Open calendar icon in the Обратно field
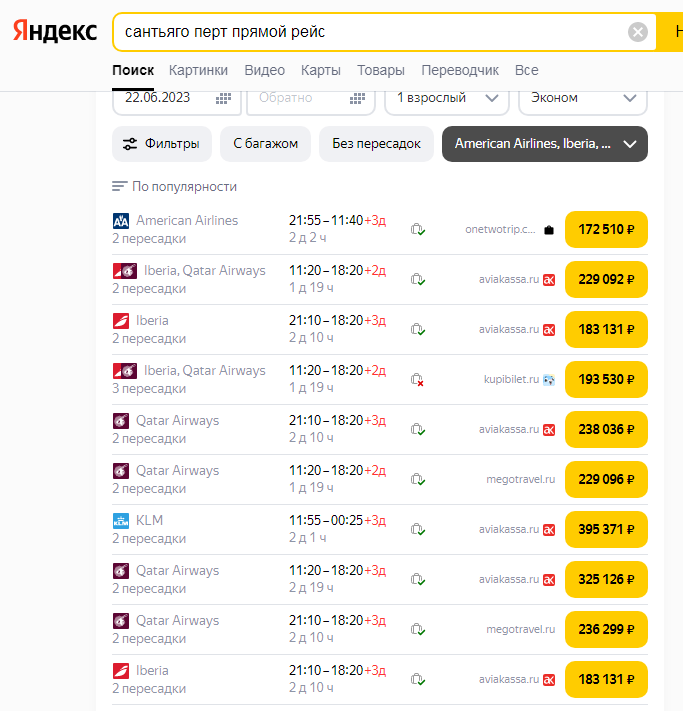This screenshot has width=683, height=711. [x=357, y=98]
